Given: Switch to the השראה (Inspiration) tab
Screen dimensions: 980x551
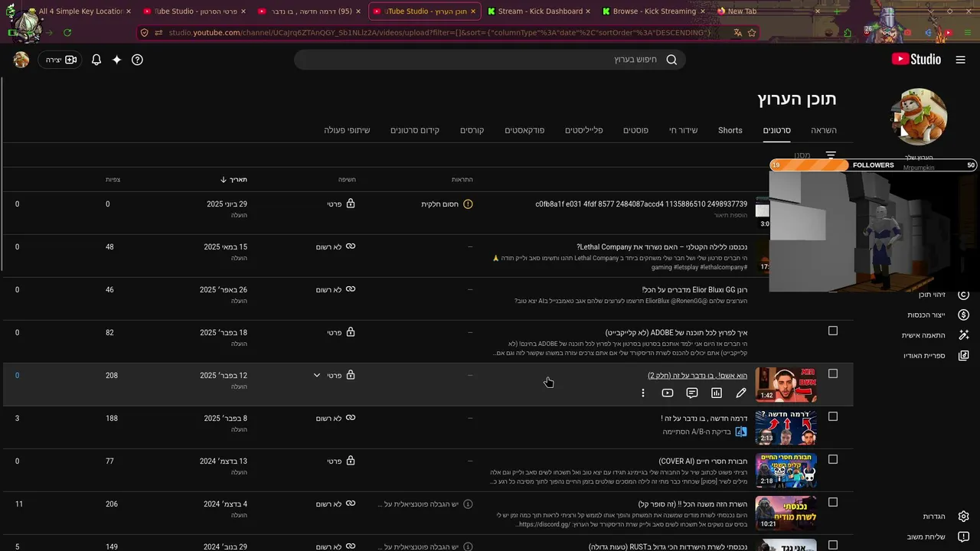Looking at the screenshot, I should (824, 130).
